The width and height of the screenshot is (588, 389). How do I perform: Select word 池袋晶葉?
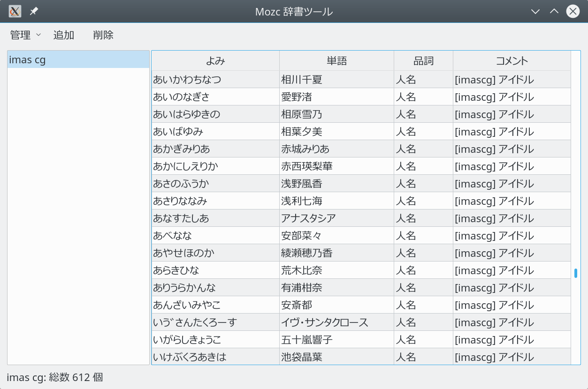[337, 357]
